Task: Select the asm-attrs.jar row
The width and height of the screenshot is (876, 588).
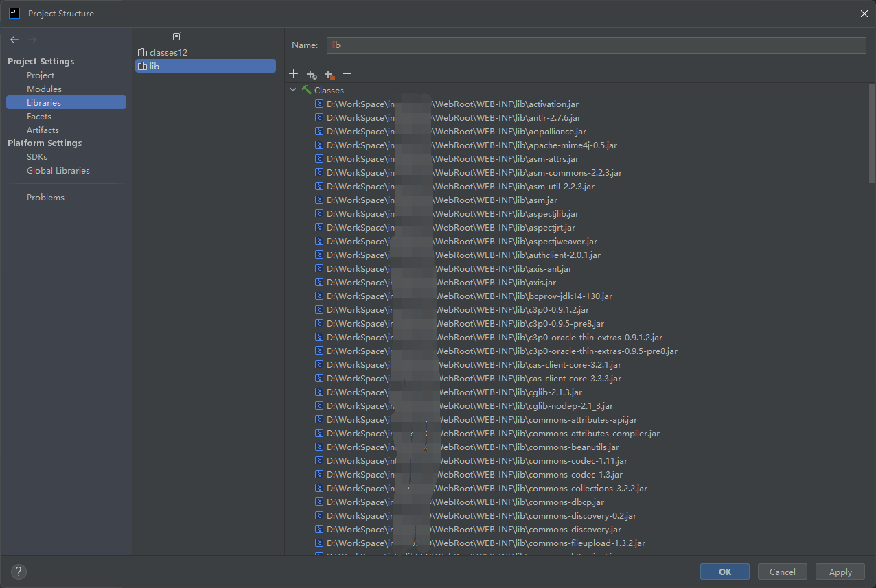Action: tap(447, 158)
